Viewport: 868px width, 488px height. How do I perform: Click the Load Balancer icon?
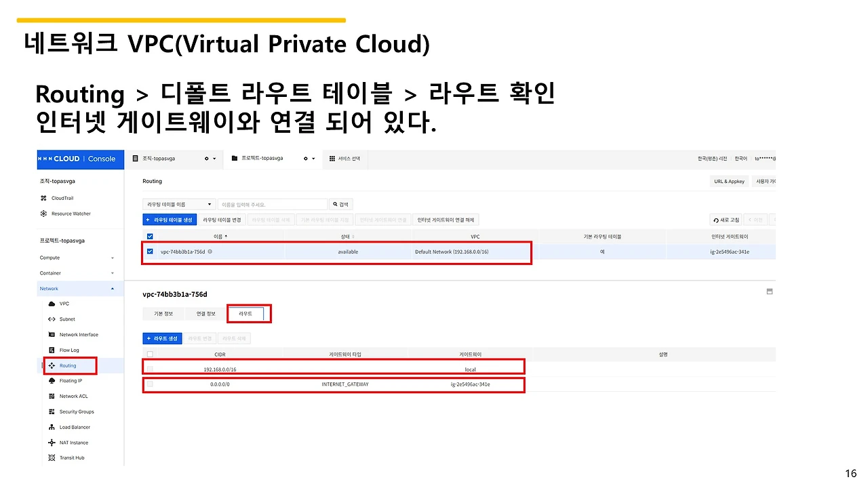pos(52,428)
